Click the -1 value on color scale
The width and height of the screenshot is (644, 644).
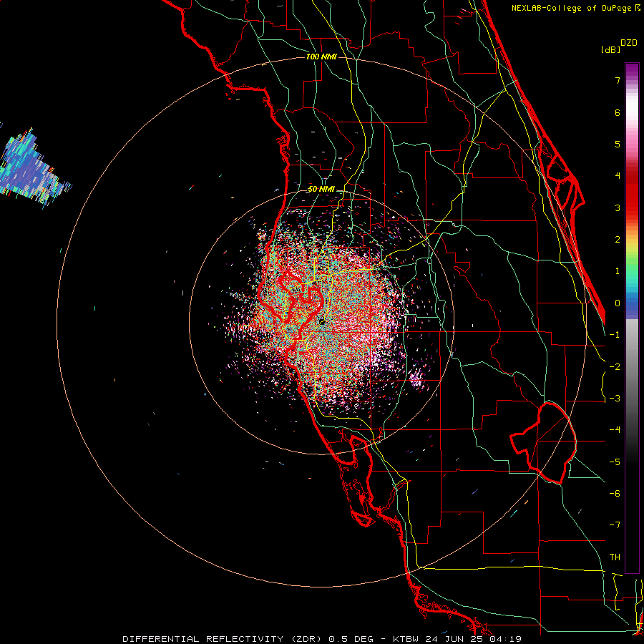pyautogui.click(x=615, y=335)
